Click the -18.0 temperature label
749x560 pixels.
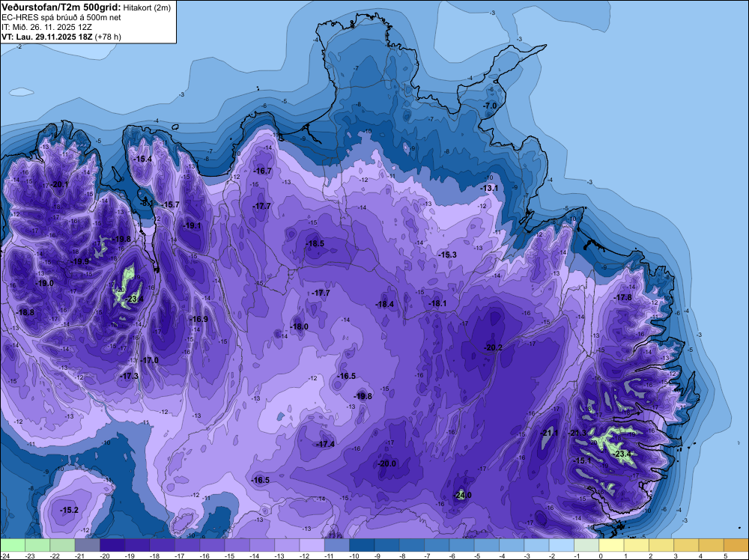299,326
